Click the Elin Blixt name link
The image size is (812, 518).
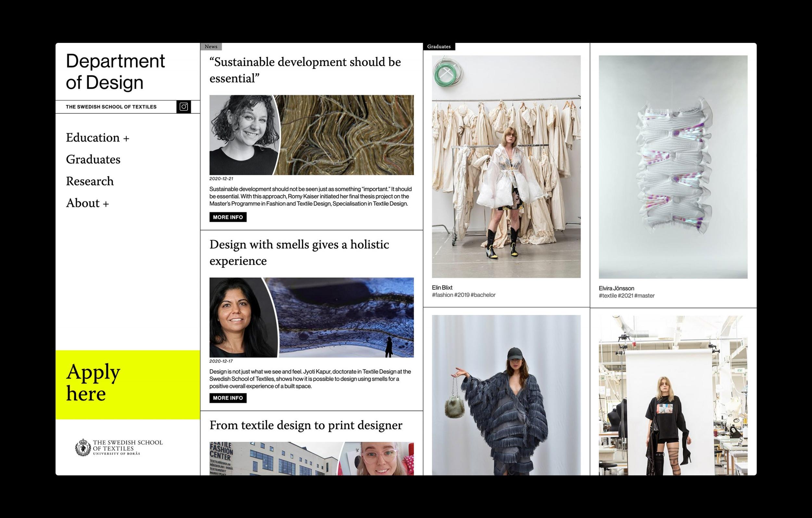tap(442, 288)
